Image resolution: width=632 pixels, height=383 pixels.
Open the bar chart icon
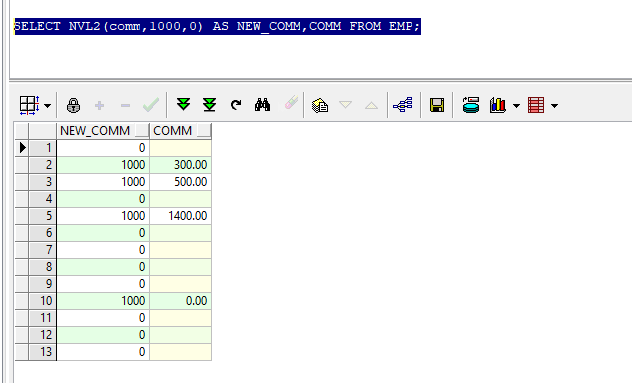coord(498,105)
